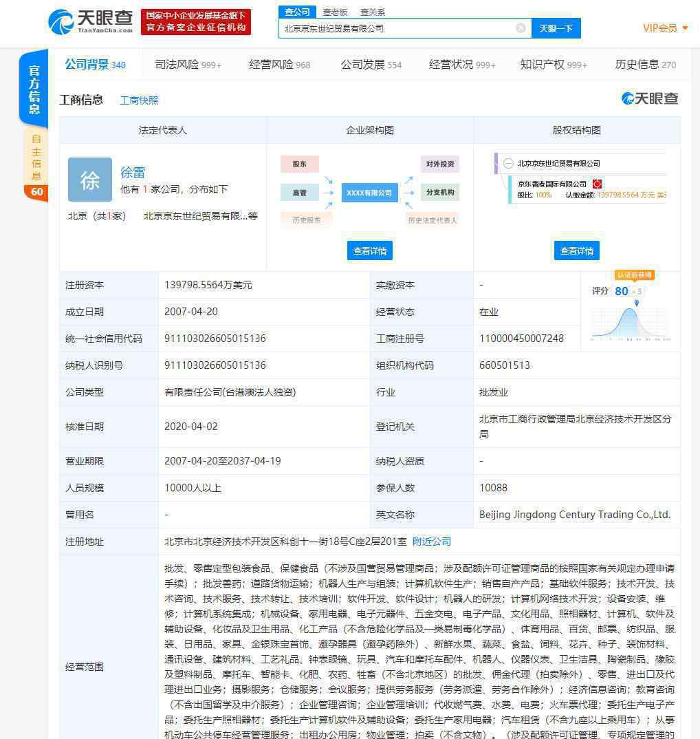Screen dimensions: 700x739
Task: Click XXXX有限公司 center node
Action: click(x=369, y=192)
